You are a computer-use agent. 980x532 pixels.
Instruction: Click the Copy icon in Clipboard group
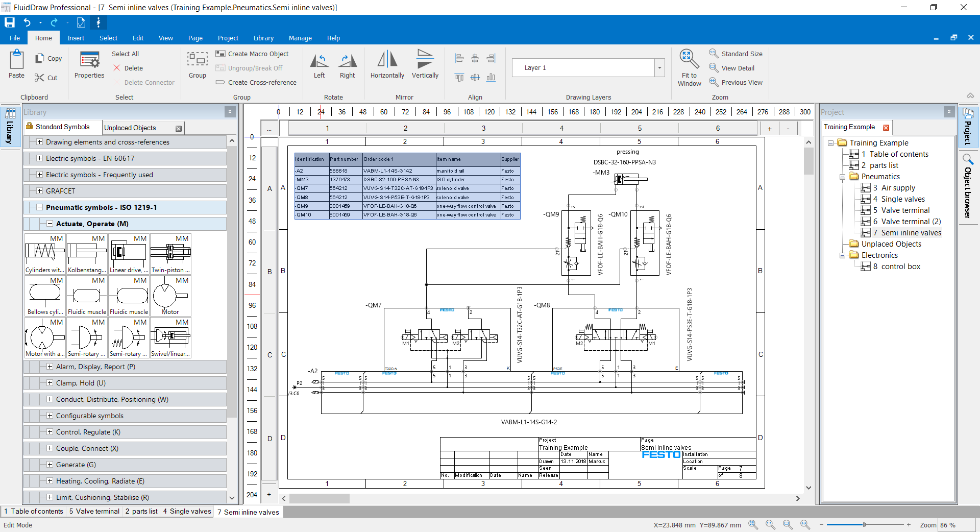click(x=40, y=58)
